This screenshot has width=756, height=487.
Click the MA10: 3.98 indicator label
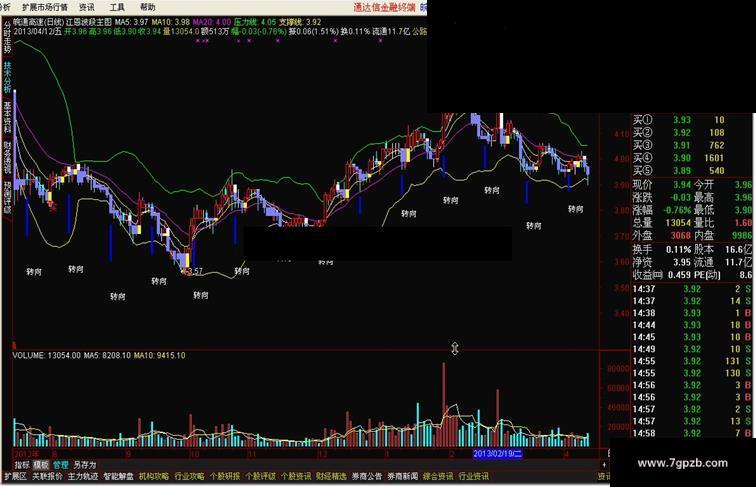[x=171, y=22]
